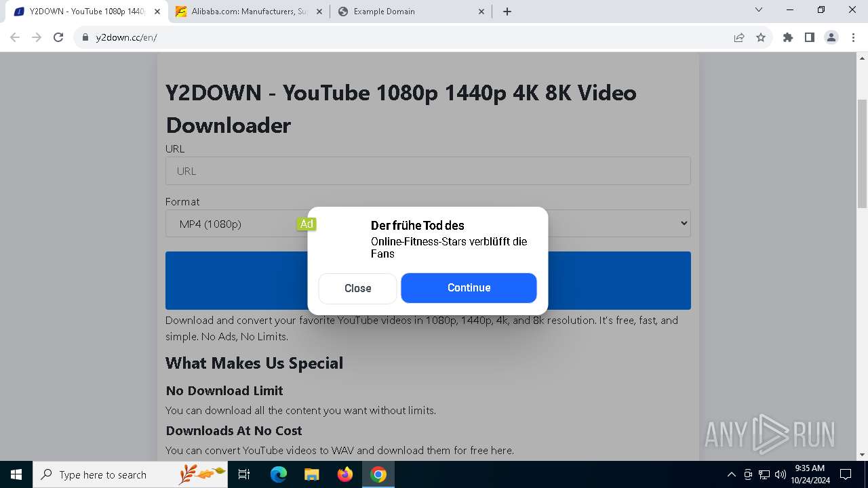Click the page vertical scrollbar thumb
The image size is (868, 488).
click(x=862, y=152)
